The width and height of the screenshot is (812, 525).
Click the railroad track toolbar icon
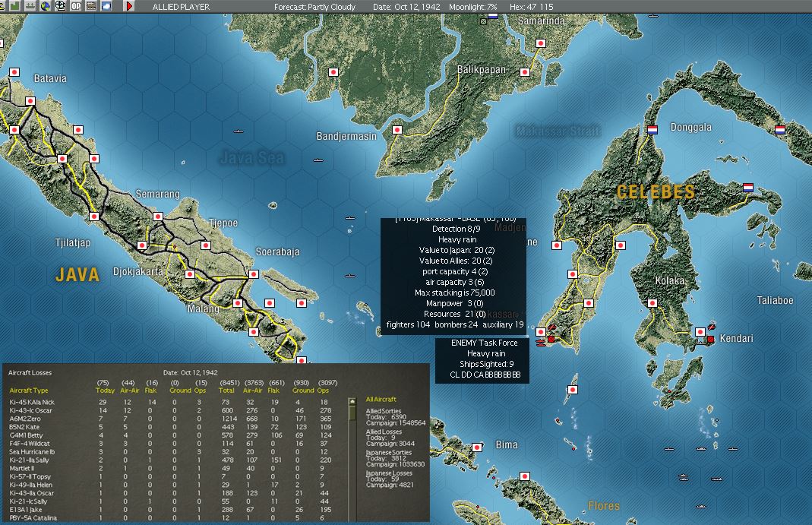91,6
